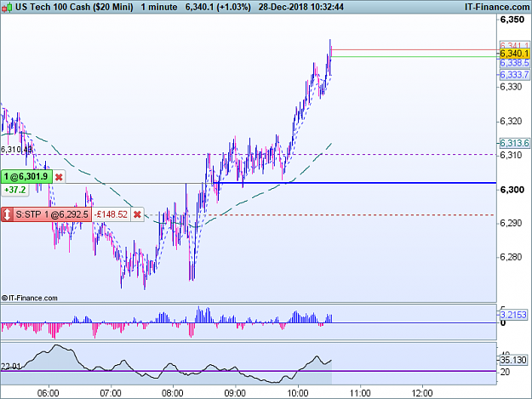Cancel the S:STP 1@6,292.5 stop order
The height and width of the screenshot is (399, 532).
pos(137,214)
